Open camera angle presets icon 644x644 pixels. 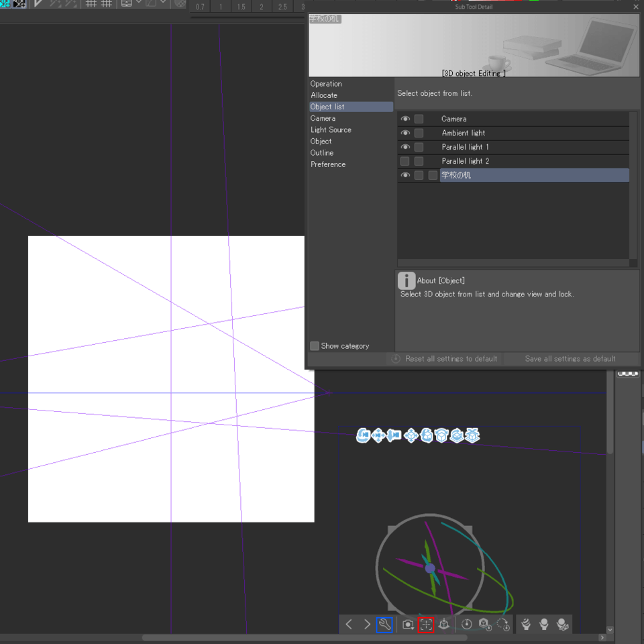(408, 625)
